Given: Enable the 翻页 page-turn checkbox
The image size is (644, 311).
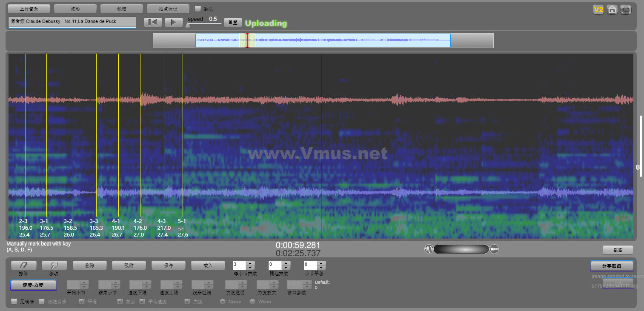Looking at the screenshot, I should pyautogui.click(x=198, y=9).
